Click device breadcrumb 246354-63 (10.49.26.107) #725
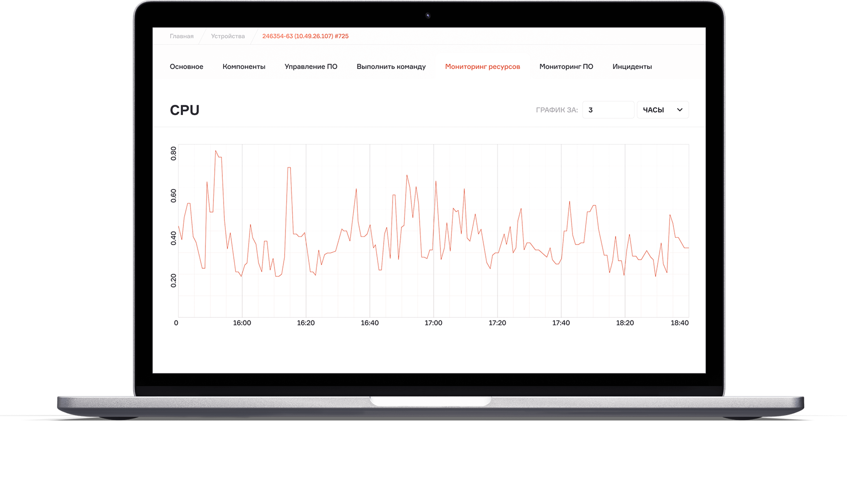 pyautogui.click(x=305, y=36)
